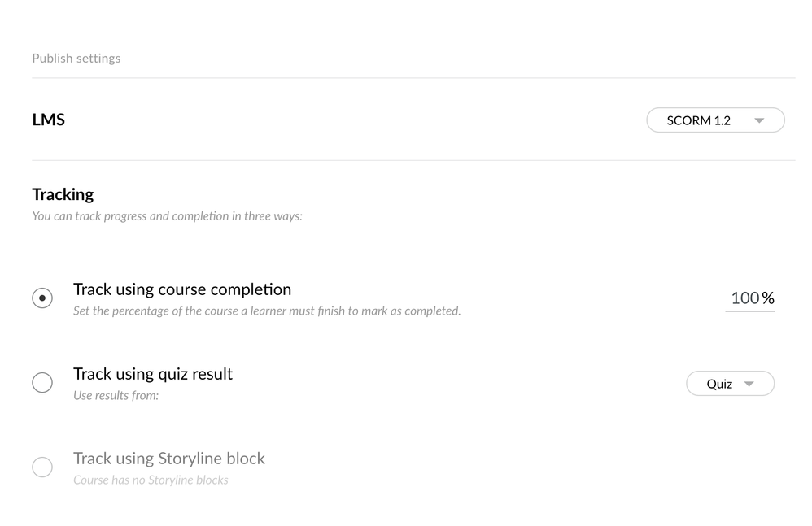
Task: Open the SCORM 1.2 LMS dropdown
Action: [x=715, y=120]
